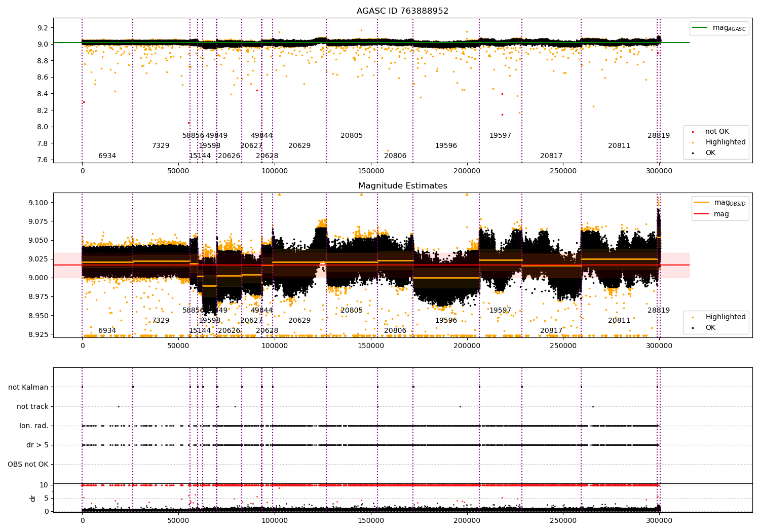This screenshot has width=760, height=532.
Task: Click the green line sample in top legend
Action: [700, 28]
